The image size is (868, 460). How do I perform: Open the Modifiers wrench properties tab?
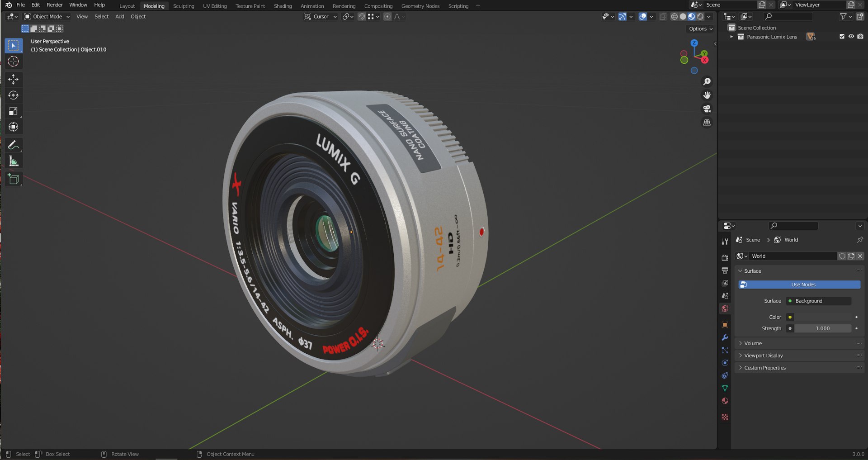(725, 338)
